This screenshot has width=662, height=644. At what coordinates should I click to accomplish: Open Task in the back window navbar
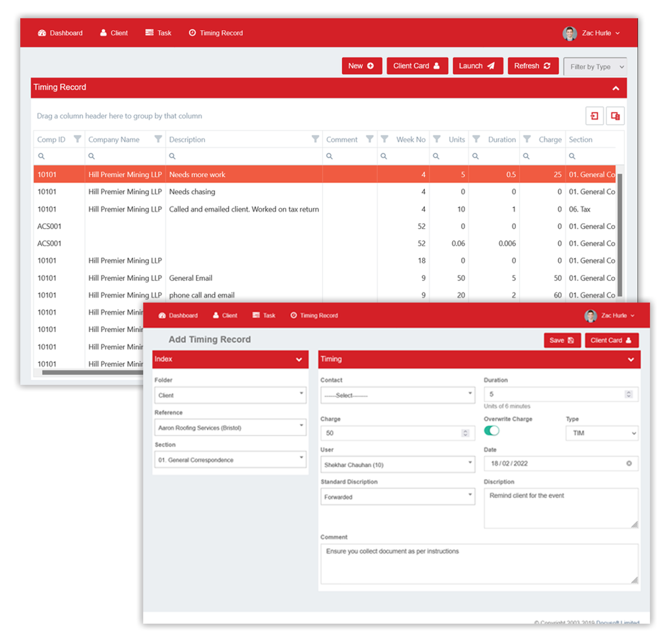pos(158,33)
